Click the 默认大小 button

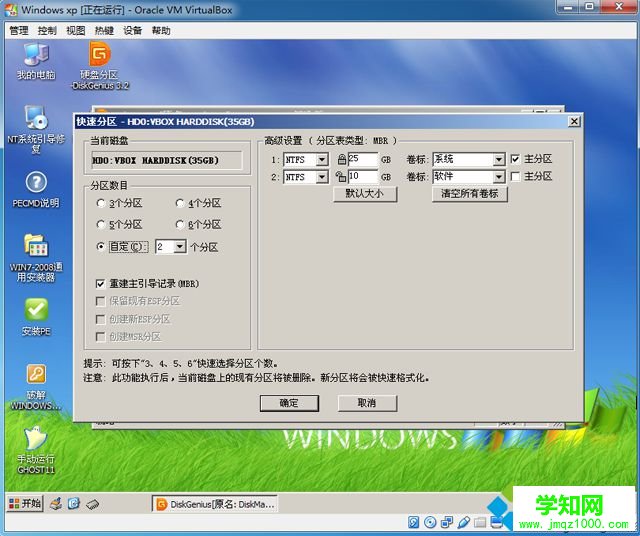pos(364,193)
